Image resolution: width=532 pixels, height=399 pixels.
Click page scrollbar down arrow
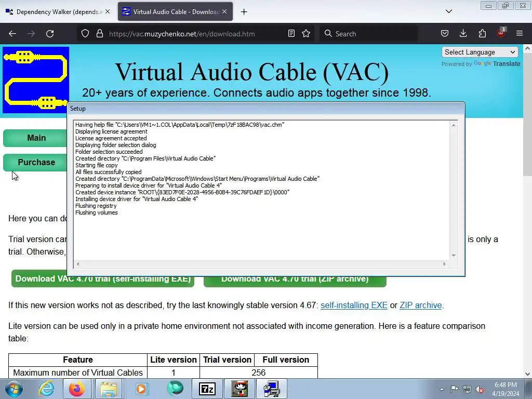pyautogui.click(x=528, y=374)
